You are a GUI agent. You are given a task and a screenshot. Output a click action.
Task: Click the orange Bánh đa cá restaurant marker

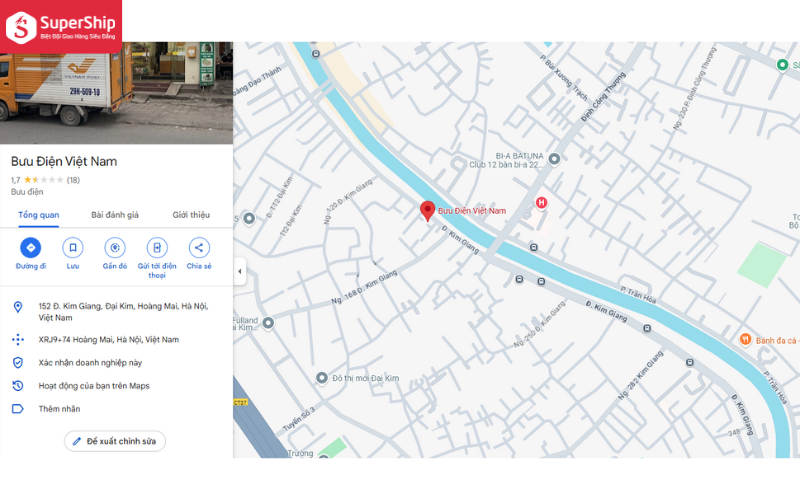745,339
